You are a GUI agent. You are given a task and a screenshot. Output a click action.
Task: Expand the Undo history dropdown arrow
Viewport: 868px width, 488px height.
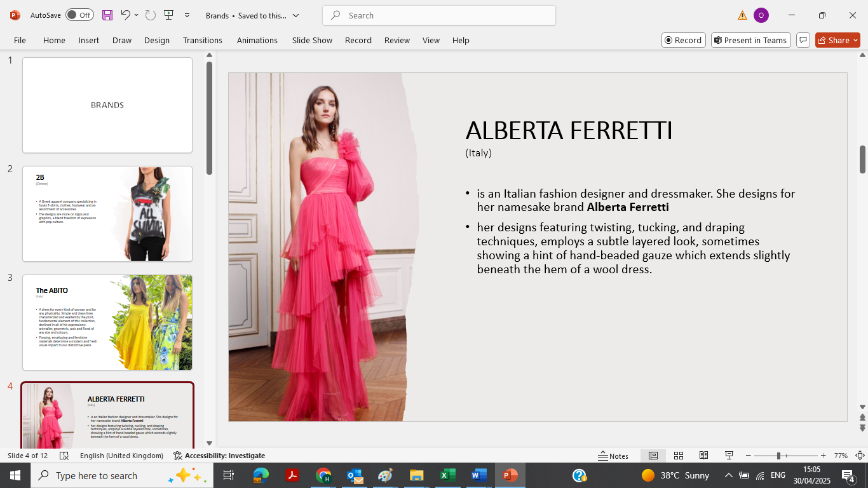pyautogui.click(x=136, y=15)
